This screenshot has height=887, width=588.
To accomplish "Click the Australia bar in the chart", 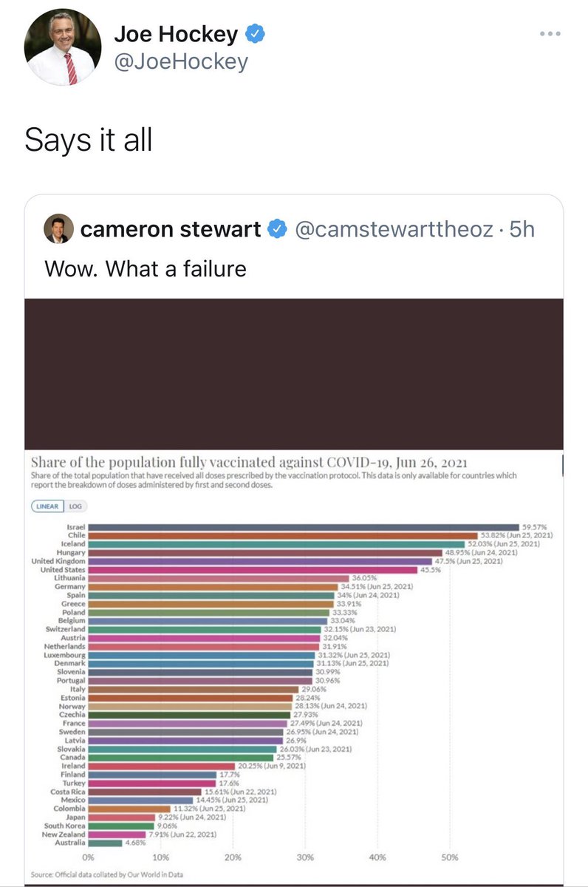I will 105,843.
